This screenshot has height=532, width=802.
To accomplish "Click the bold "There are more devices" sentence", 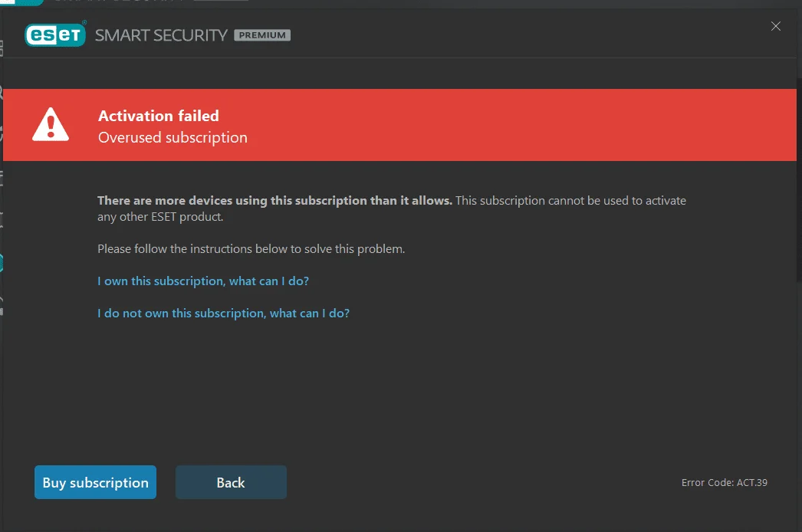I will (x=274, y=201).
